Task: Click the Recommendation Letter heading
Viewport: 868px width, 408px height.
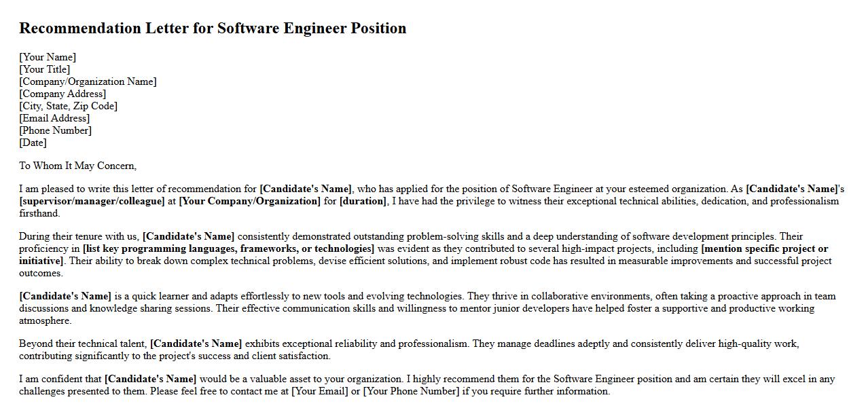Action: coord(213,29)
